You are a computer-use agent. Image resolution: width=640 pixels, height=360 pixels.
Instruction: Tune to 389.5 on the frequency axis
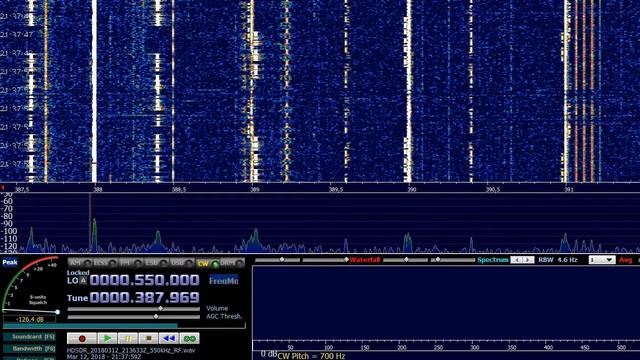coord(336,189)
